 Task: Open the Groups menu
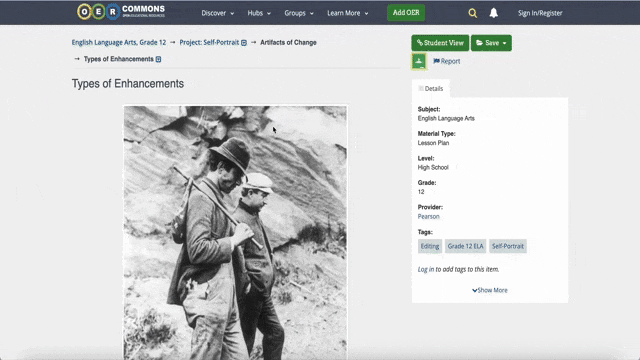point(299,13)
